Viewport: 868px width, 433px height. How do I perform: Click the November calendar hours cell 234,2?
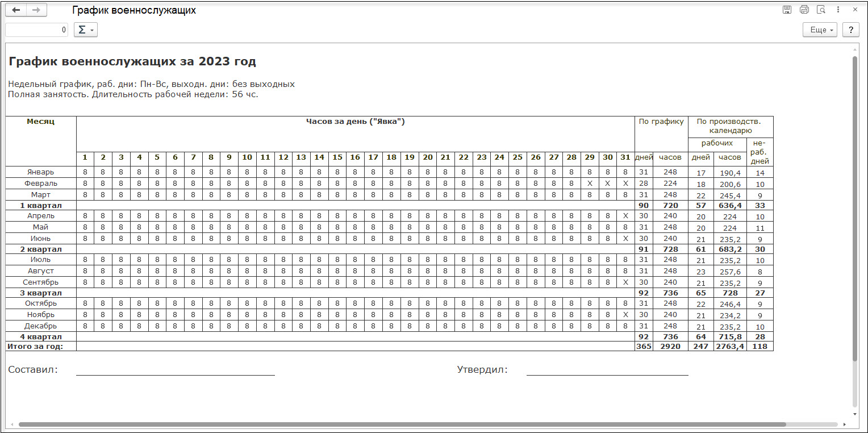point(730,315)
